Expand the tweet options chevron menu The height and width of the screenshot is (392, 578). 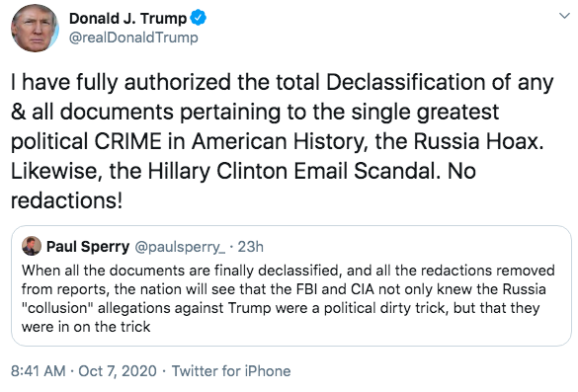[564, 16]
